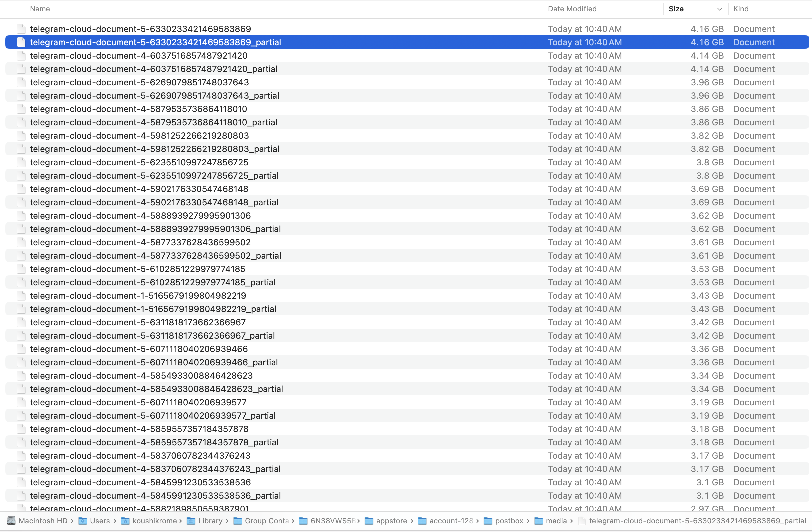Toggle sort direction with Size column chevron

720,9
